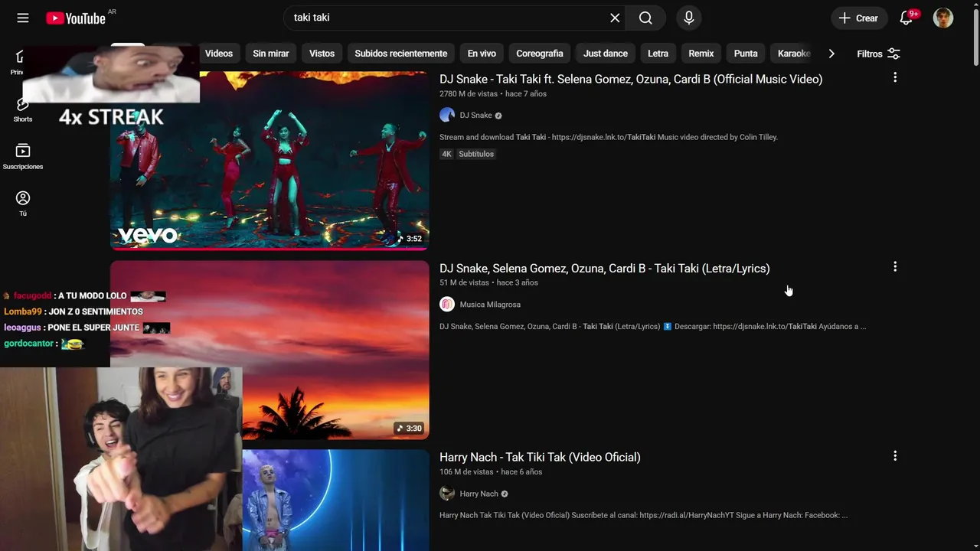Open DJ Snake Taki Taki official video title

point(631,79)
